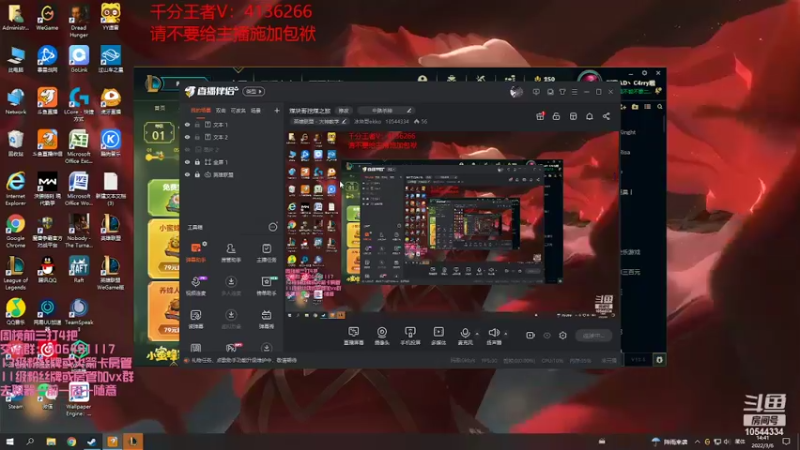Click end-stream button at toolbar right
The height and width of the screenshot is (450, 800).
coord(593,336)
